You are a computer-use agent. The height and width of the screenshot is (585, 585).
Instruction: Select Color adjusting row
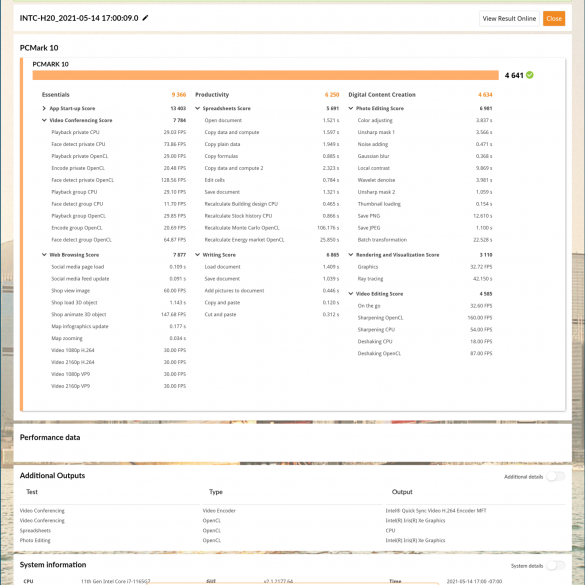pyautogui.click(x=425, y=120)
